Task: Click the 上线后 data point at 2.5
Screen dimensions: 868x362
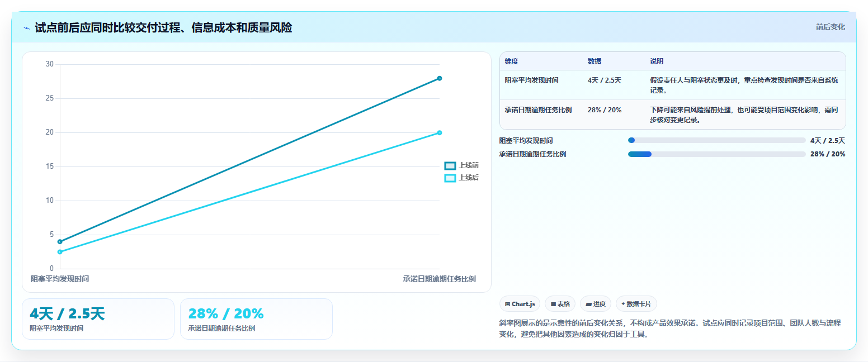Action: coord(60,252)
